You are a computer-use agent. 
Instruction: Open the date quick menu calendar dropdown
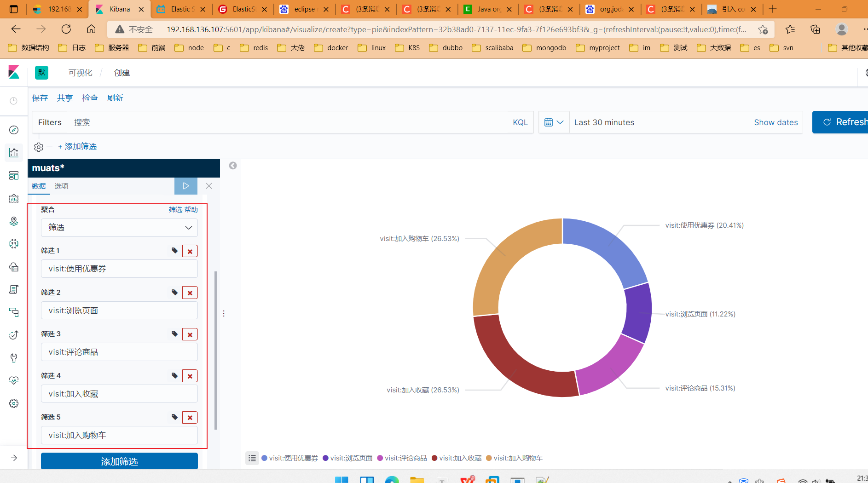coord(554,122)
